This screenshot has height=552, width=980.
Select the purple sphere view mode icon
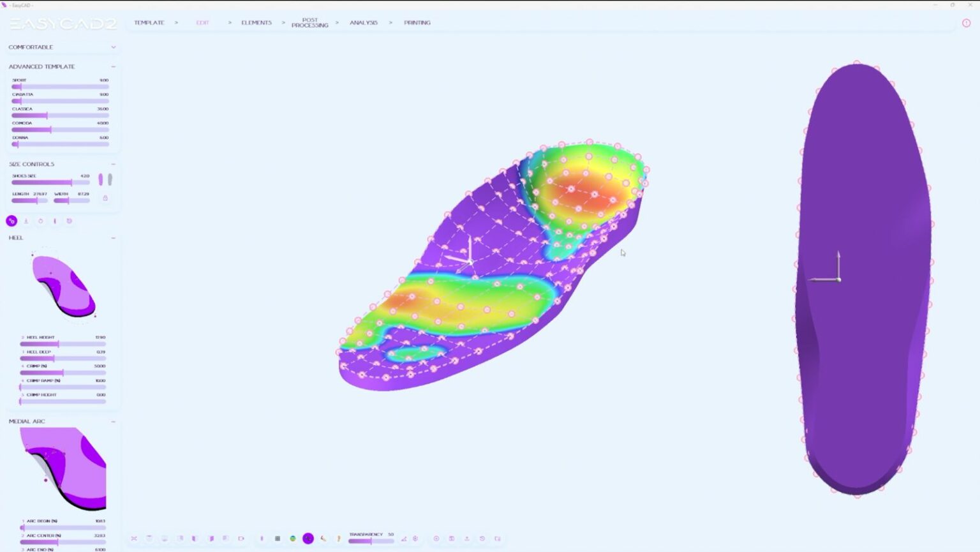coord(308,539)
